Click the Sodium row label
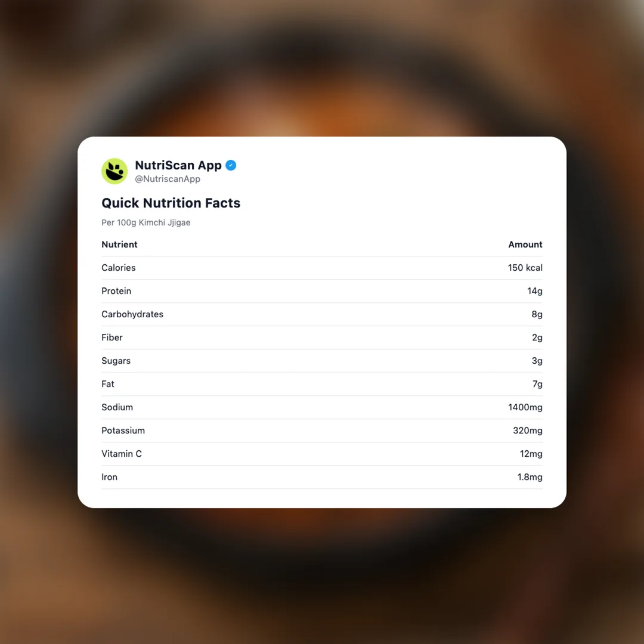This screenshot has height=644, width=644. (x=117, y=407)
